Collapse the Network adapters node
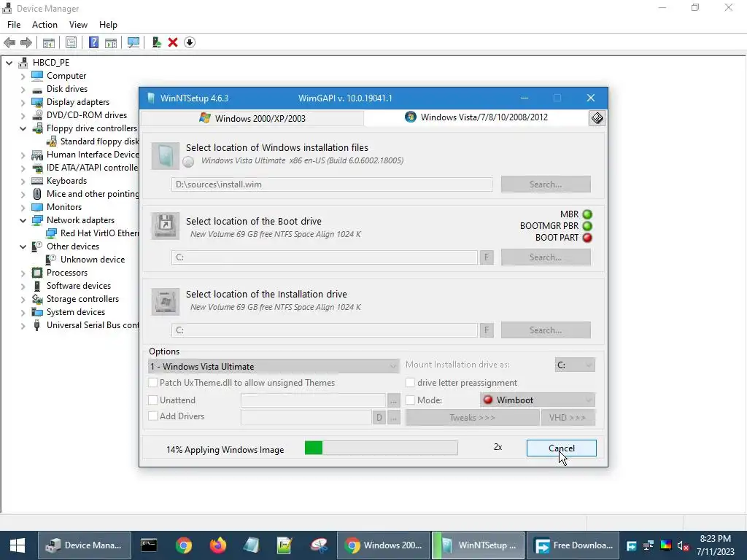The width and height of the screenshot is (747, 560). point(23,220)
